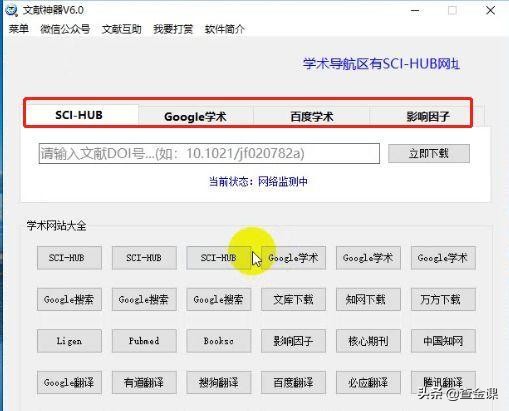Focus the 请输入文献DOI号 input field
This screenshot has width=509, height=411.
click(x=209, y=154)
